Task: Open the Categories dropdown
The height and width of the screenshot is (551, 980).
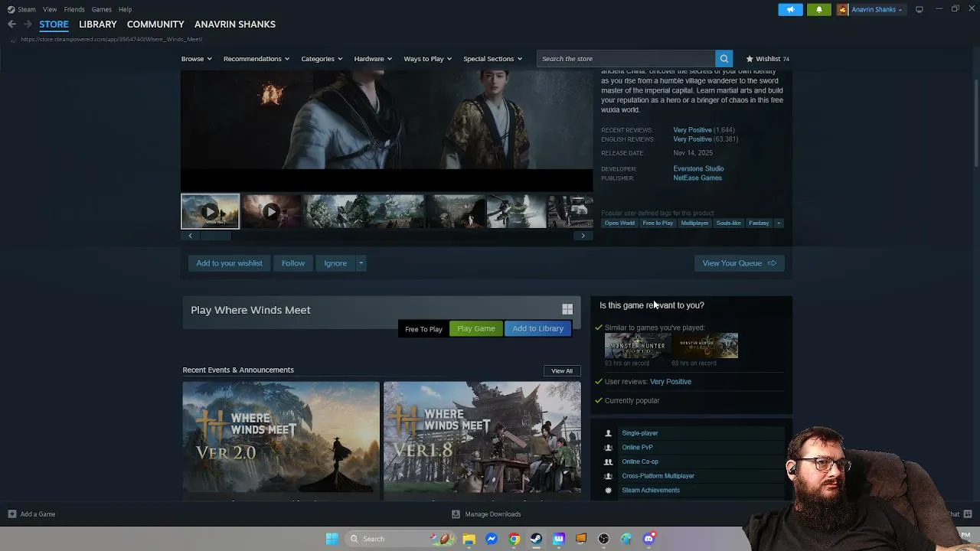Action: pos(322,59)
